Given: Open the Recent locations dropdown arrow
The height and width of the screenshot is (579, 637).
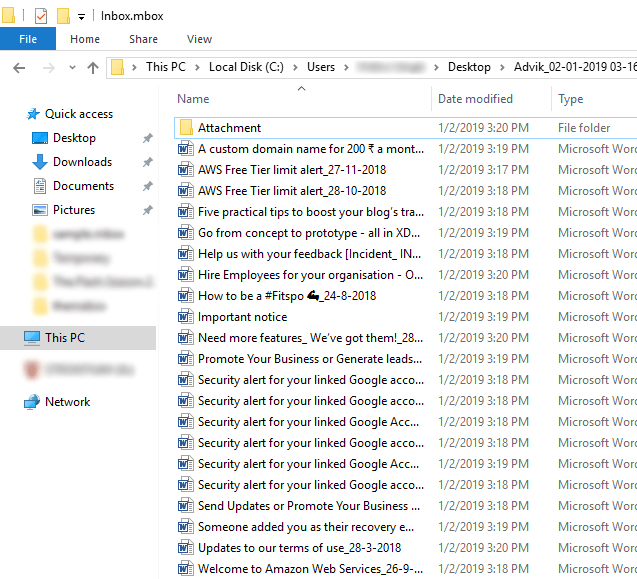Looking at the screenshot, I should 71,68.
